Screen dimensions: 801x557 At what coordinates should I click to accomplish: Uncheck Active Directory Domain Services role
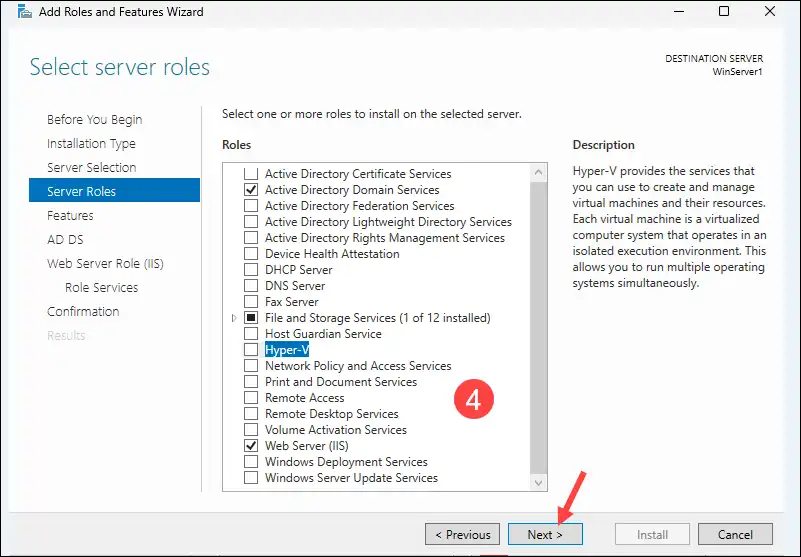pyautogui.click(x=251, y=190)
